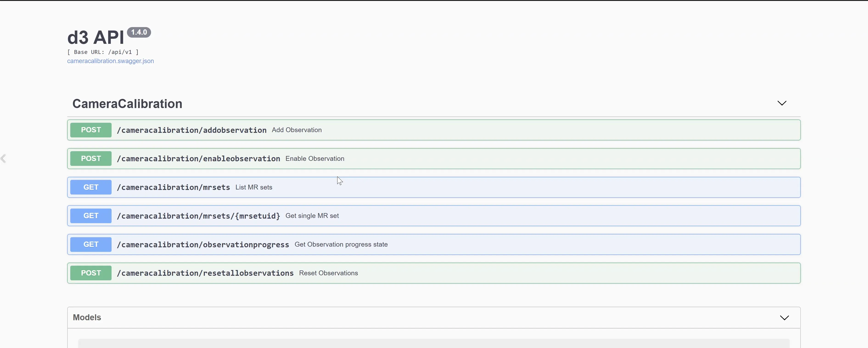Click the GET badge on mrsets/{mrsetuid} endpoint
Screen dimensions: 868x348
(90, 215)
